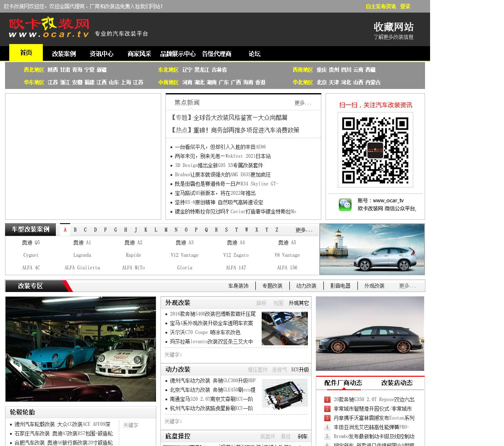
Task: Expand 更多 in the 焦点新闻 panel
Action: 303,103
